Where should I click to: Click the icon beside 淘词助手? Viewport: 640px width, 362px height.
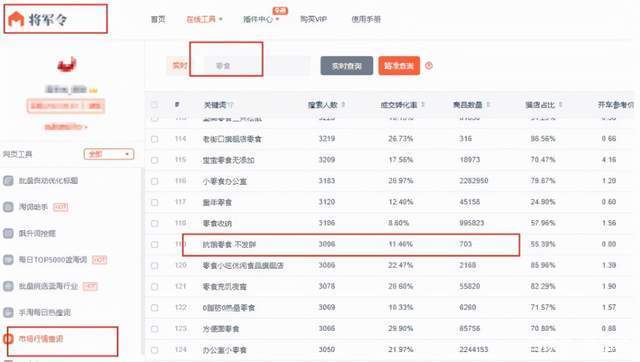(x=8, y=207)
